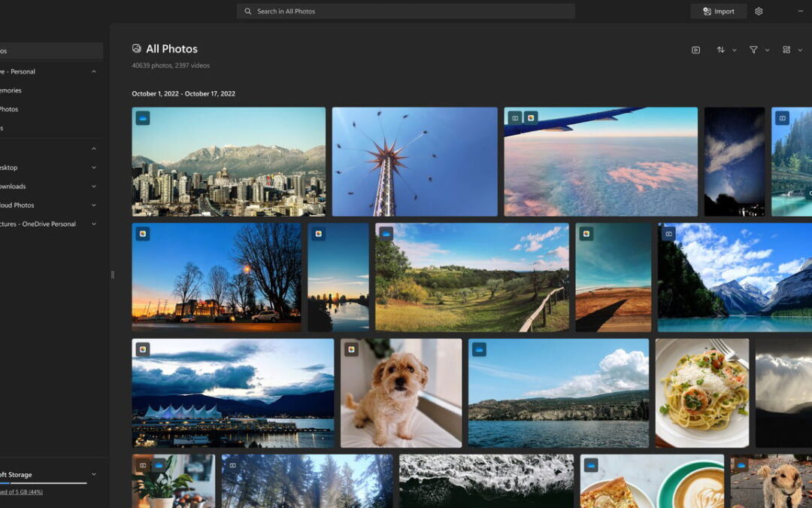Viewport: 812px width, 508px height.
Task: Click the search magnifier in the search bar
Action: (247, 11)
